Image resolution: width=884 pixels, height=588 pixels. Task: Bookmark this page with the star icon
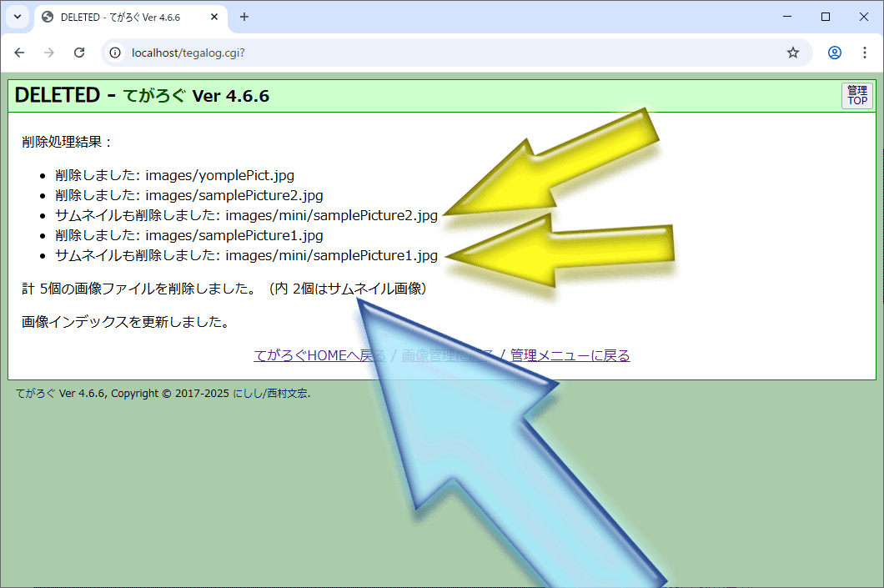point(792,53)
